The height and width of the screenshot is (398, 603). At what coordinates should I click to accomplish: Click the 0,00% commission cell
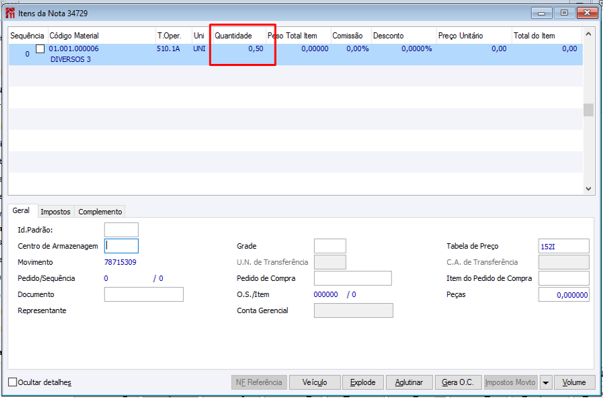click(358, 49)
